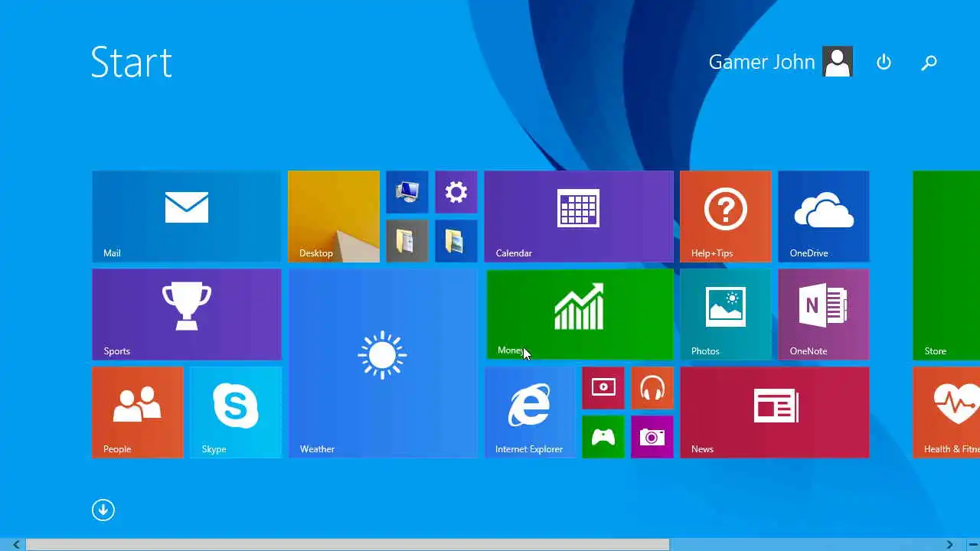Open the Video tile
This screenshot has width=980, height=551.
point(603,388)
